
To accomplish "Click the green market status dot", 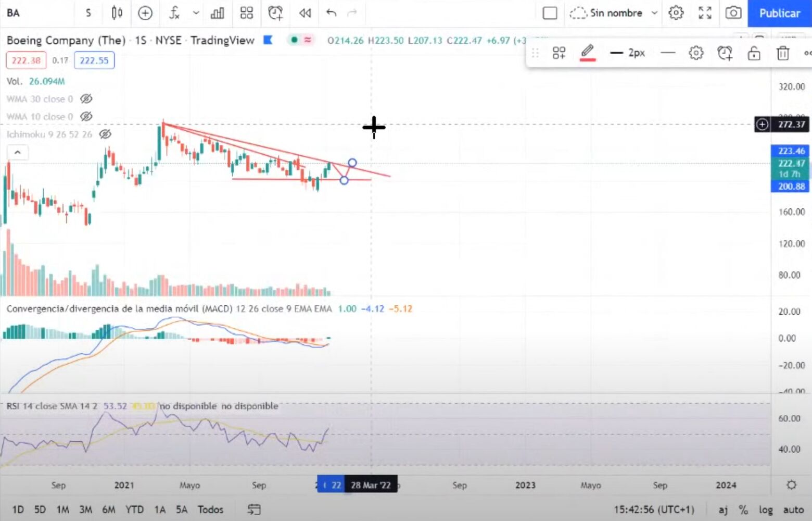I will coord(294,40).
